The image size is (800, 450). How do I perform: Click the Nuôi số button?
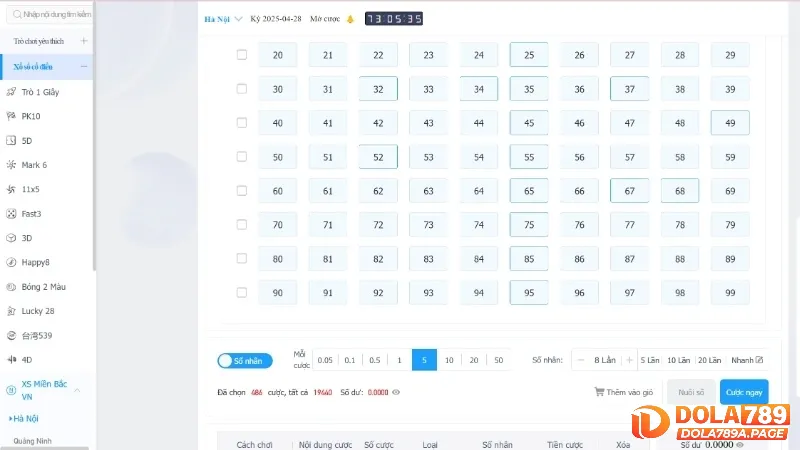point(691,392)
